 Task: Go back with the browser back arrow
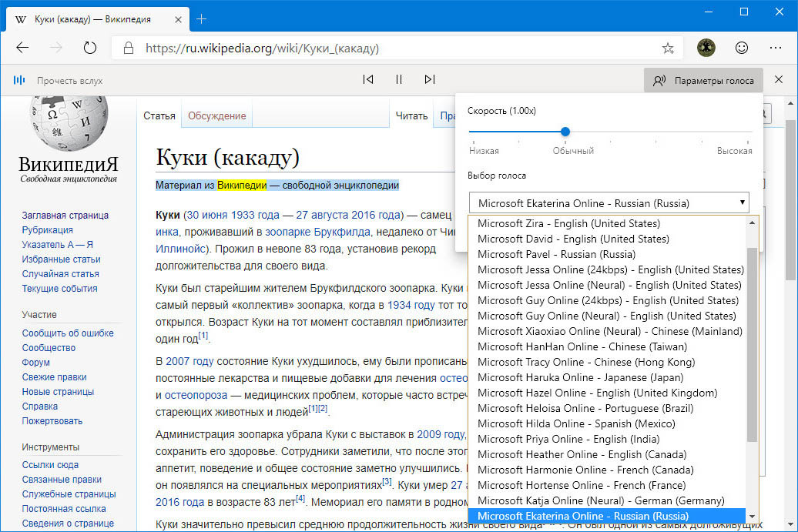click(x=22, y=48)
